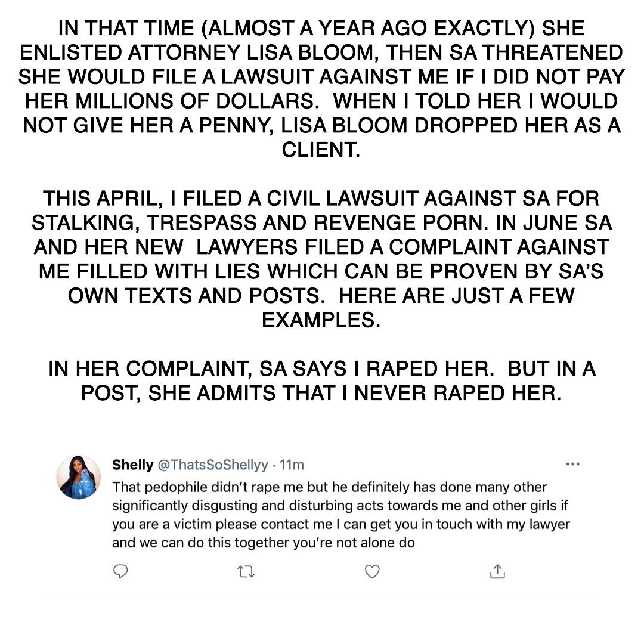644x644 pixels.
Task: Open the three-dot more options menu
Action: click(x=572, y=464)
